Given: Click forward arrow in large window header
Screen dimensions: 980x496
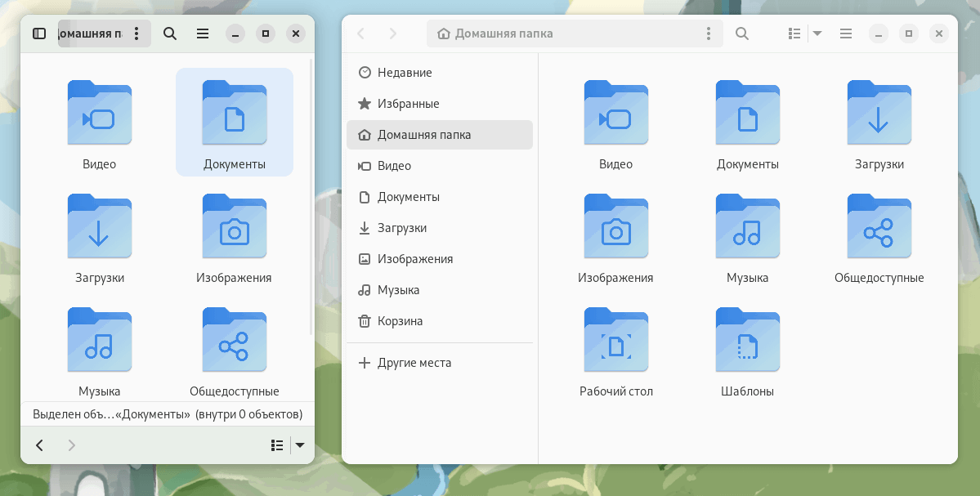Looking at the screenshot, I should (x=392, y=34).
